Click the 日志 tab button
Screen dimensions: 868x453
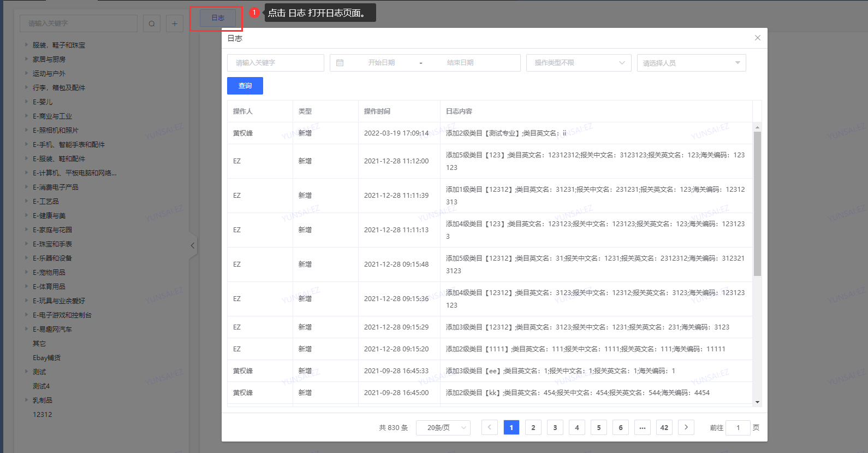click(x=218, y=18)
